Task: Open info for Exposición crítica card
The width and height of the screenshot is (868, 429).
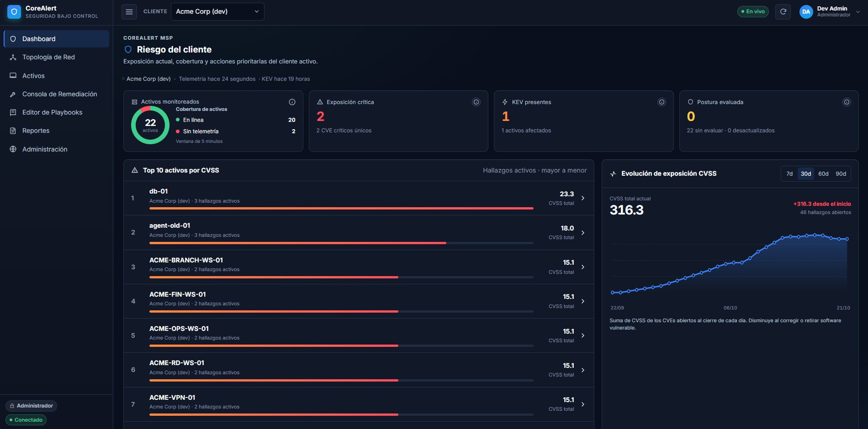Action: pyautogui.click(x=476, y=102)
